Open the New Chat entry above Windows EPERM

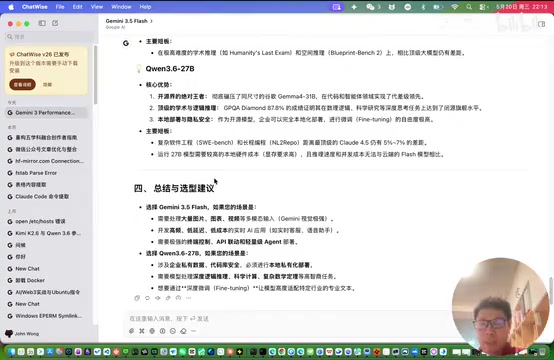tap(46, 304)
